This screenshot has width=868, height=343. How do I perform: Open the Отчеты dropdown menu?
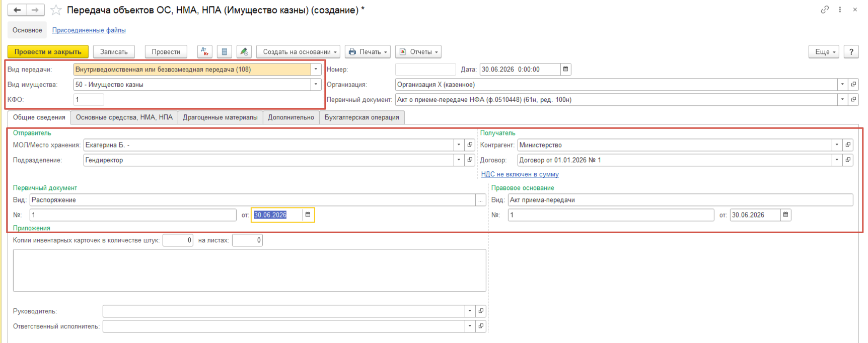pyautogui.click(x=418, y=52)
